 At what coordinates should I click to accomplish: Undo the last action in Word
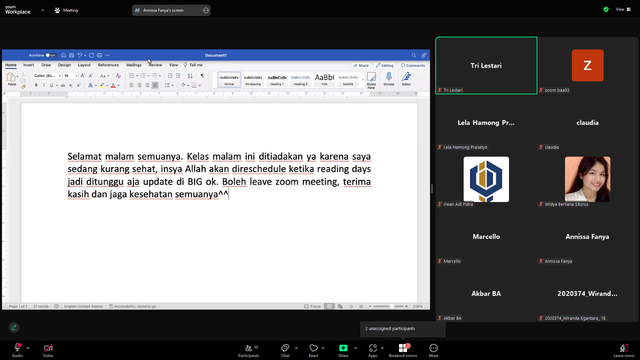pos(80,55)
